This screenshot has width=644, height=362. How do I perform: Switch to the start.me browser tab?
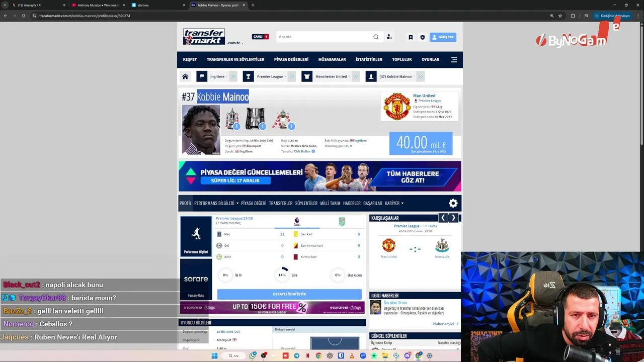pyautogui.click(x=158, y=5)
